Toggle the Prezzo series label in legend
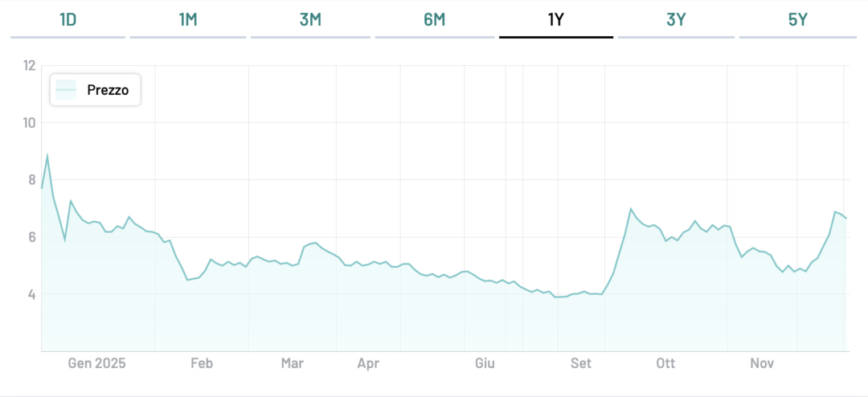868x397 pixels. (x=108, y=90)
